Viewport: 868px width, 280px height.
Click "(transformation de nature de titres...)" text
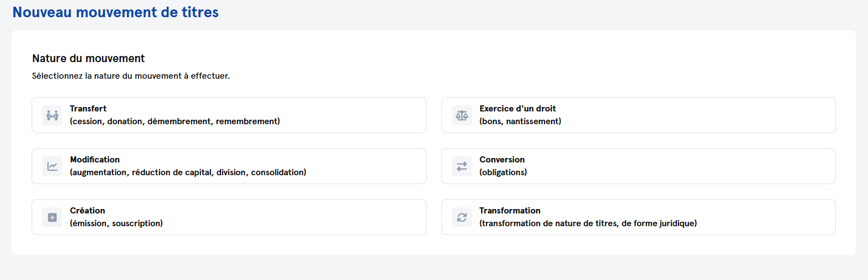point(588,223)
